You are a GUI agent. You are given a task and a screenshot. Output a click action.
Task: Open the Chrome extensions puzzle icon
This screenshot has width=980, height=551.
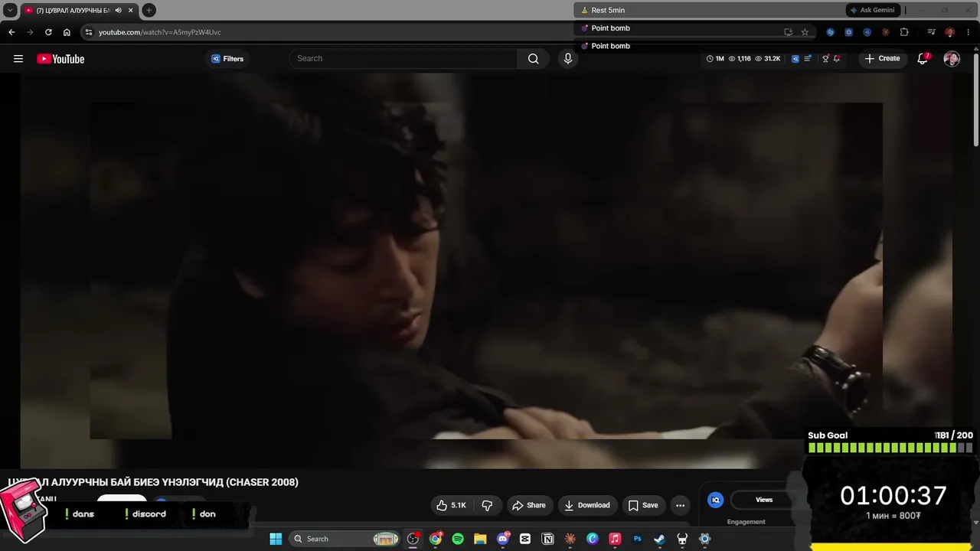click(x=904, y=32)
